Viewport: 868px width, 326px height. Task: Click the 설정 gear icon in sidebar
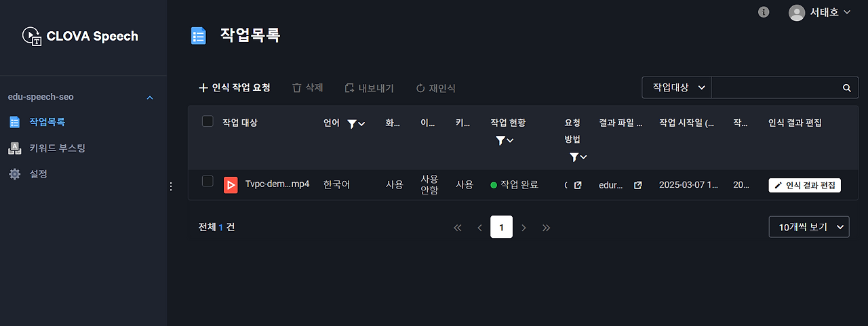point(14,174)
